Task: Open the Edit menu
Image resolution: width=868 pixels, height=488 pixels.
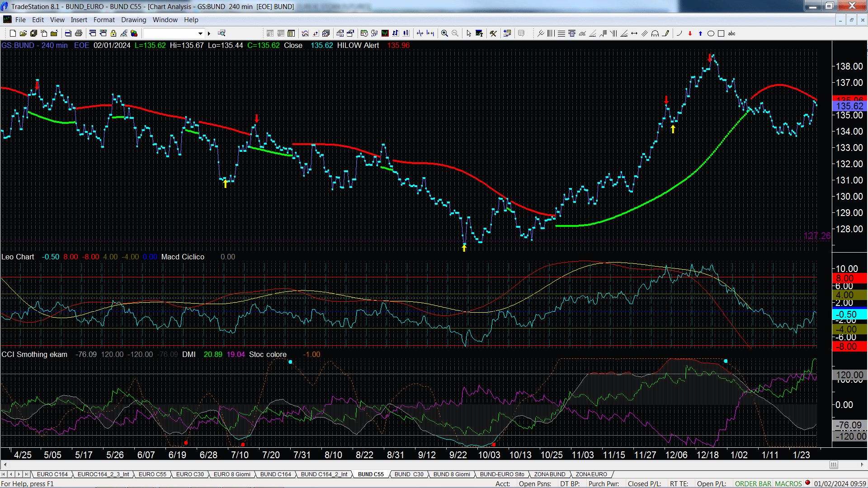Action: [x=38, y=20]
